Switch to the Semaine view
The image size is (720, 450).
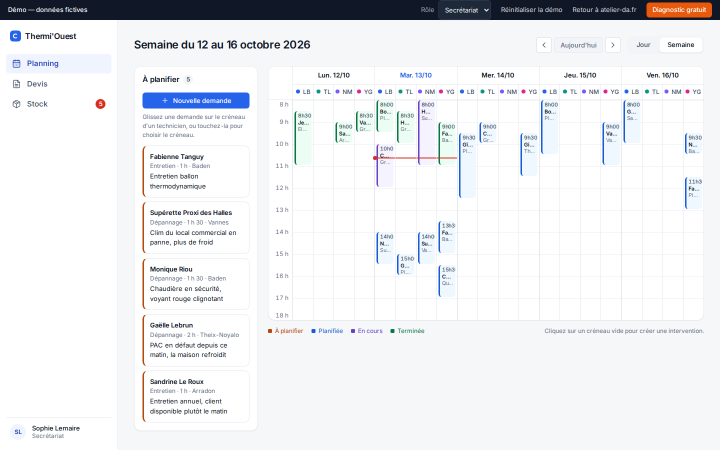(681, 45)
